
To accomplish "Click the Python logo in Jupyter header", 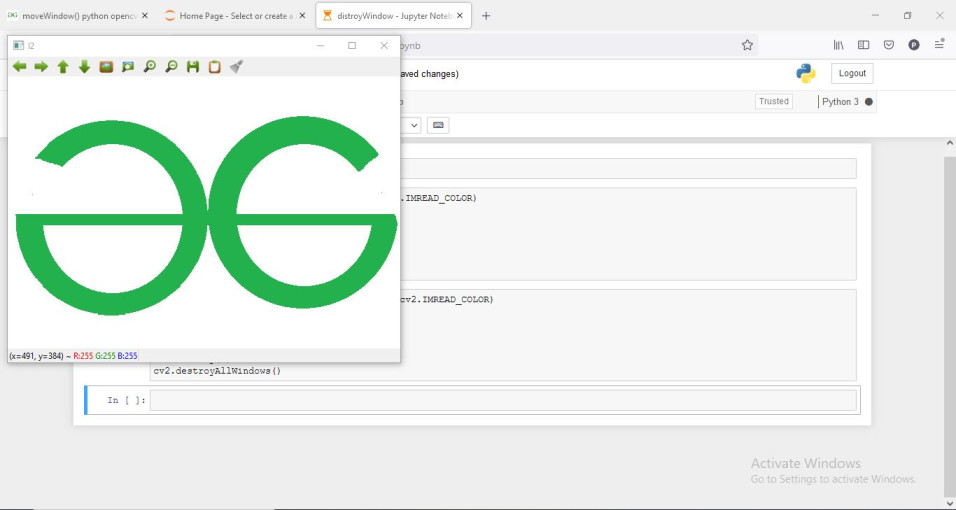I will (806, 73).
